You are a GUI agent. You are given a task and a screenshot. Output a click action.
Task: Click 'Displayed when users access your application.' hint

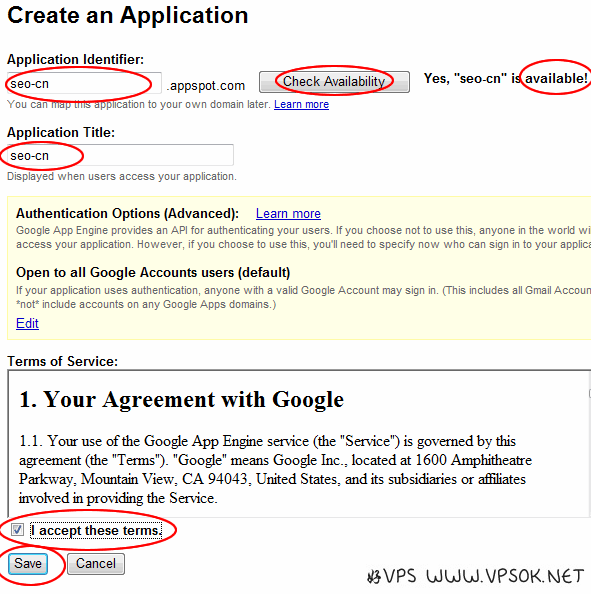122,177
